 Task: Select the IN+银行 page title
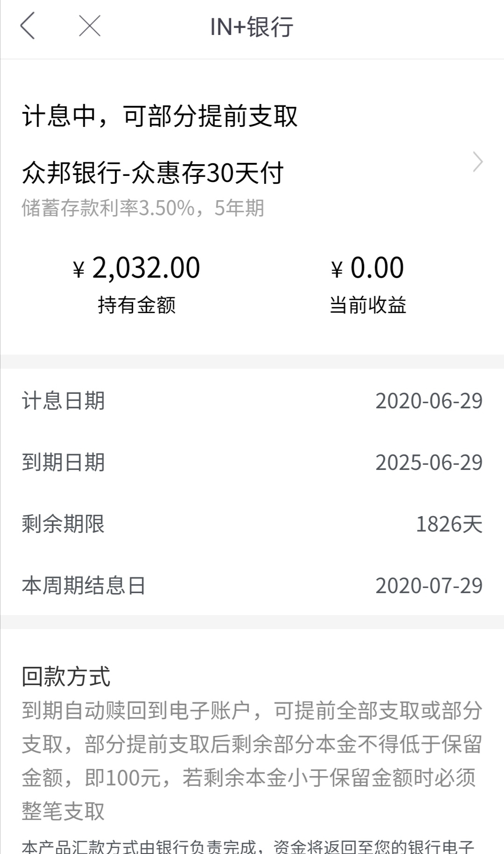[x=252, y=27]
